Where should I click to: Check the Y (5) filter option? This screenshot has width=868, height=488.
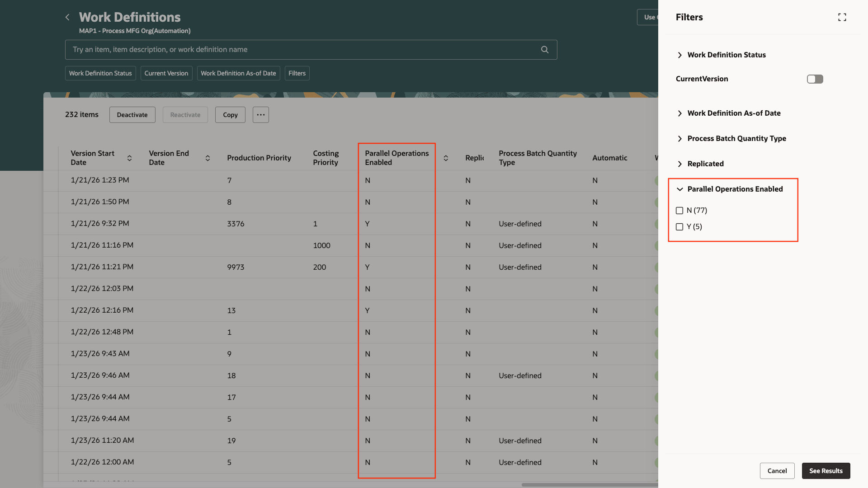click(x=679, y=227)
